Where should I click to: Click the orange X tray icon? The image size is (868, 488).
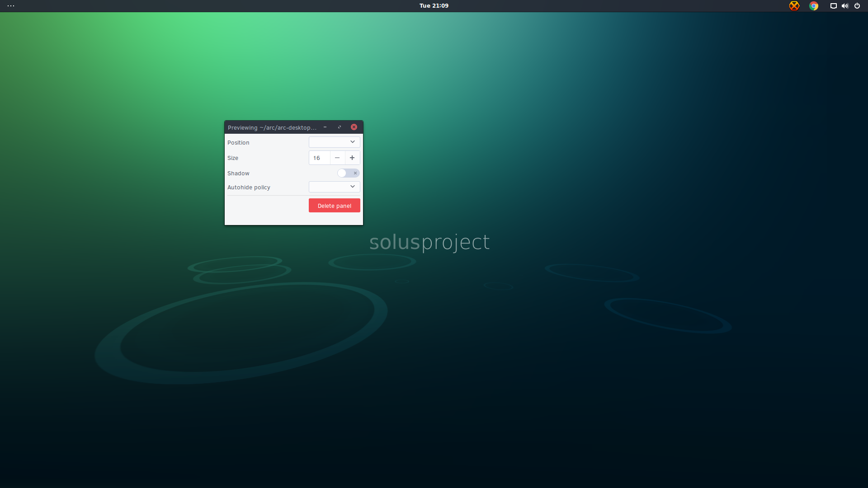tap(794, 6)
